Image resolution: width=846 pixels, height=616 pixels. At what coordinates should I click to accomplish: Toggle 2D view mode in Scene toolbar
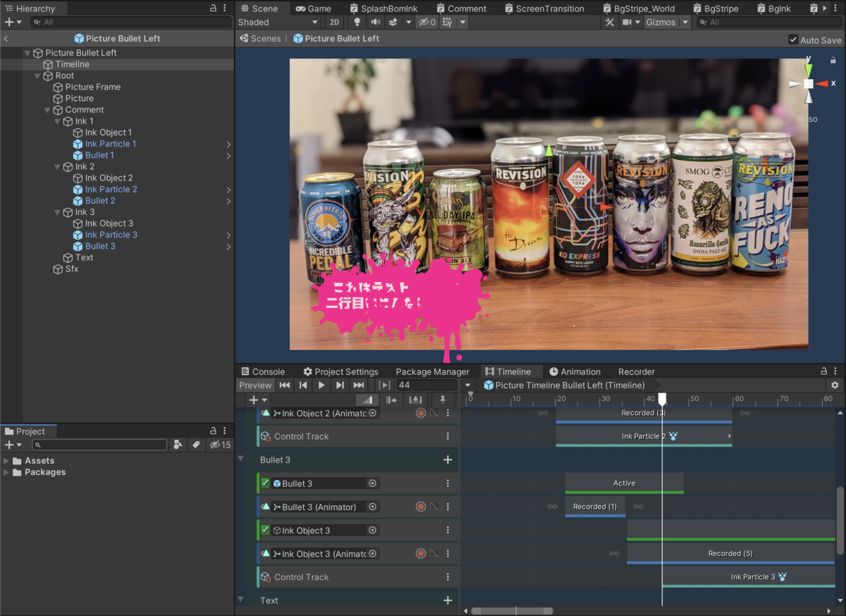point(335,22)
